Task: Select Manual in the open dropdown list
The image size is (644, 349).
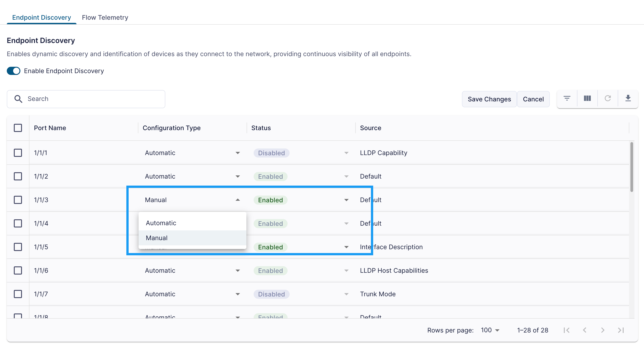Action: [x=192, y=238]
